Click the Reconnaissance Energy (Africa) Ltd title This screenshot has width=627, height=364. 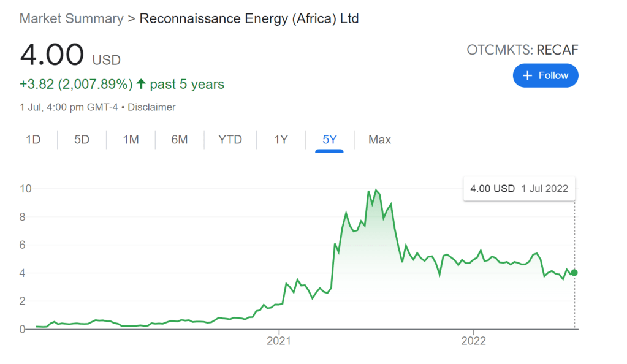249,18
